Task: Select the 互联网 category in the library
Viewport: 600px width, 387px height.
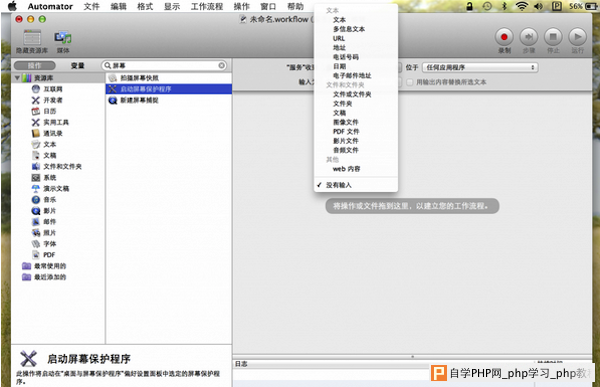Action: point(53,89)
